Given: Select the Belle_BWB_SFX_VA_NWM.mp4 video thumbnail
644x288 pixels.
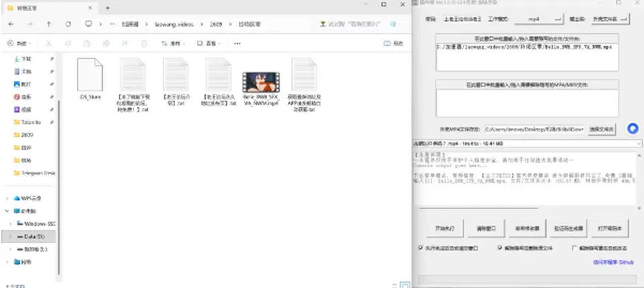Looking at the screenshot, I should pos(261,82).
